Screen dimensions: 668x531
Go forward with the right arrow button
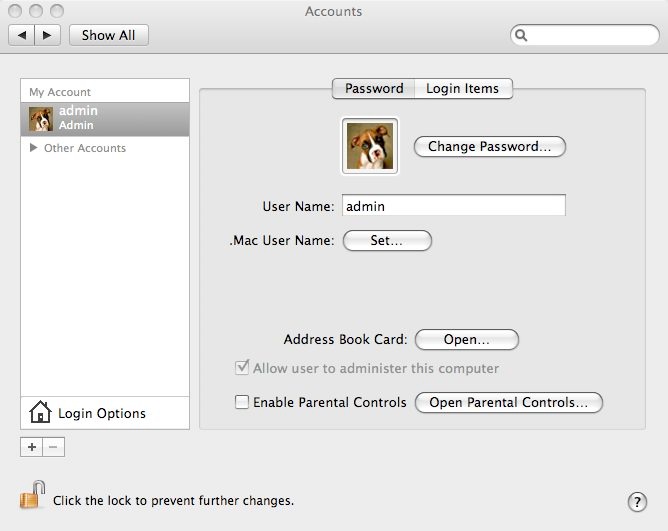47,35
